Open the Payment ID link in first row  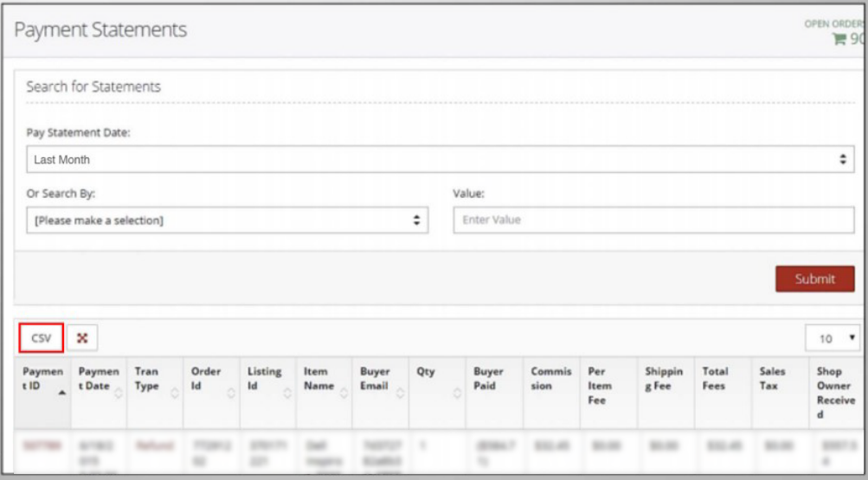click(x=41, y=445)
